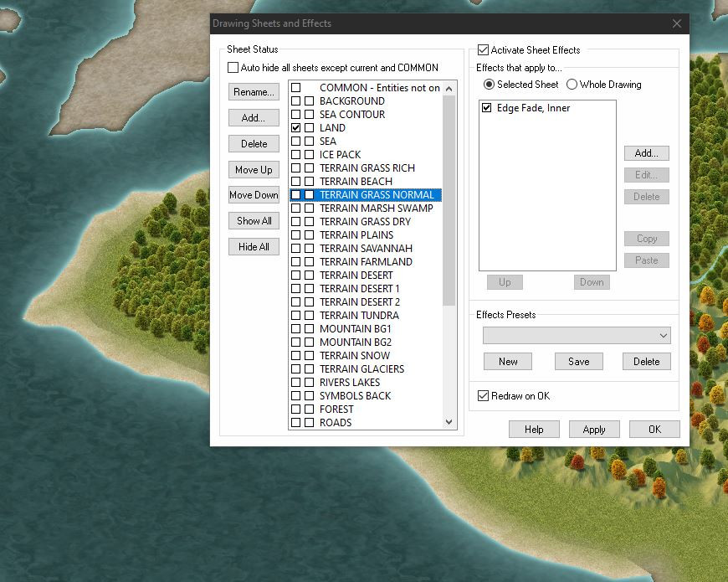Save the effects preset
This screenshot has height=582, width=728.
pyautogui.click(x=578, y=362)
